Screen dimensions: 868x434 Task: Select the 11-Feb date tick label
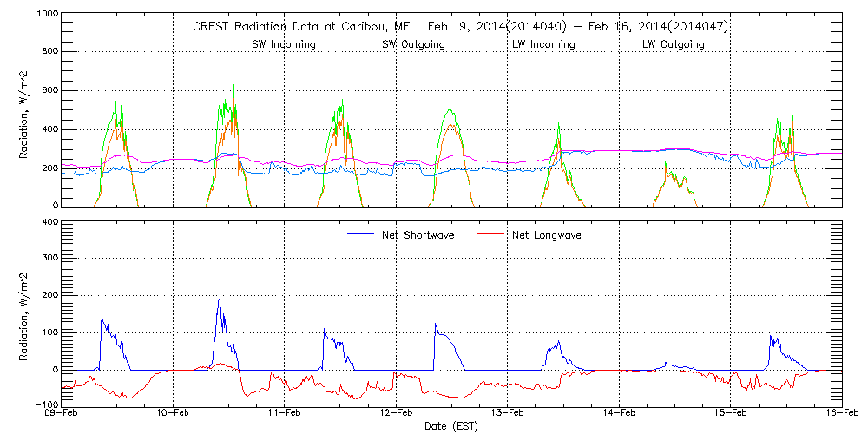pos(285,414)
